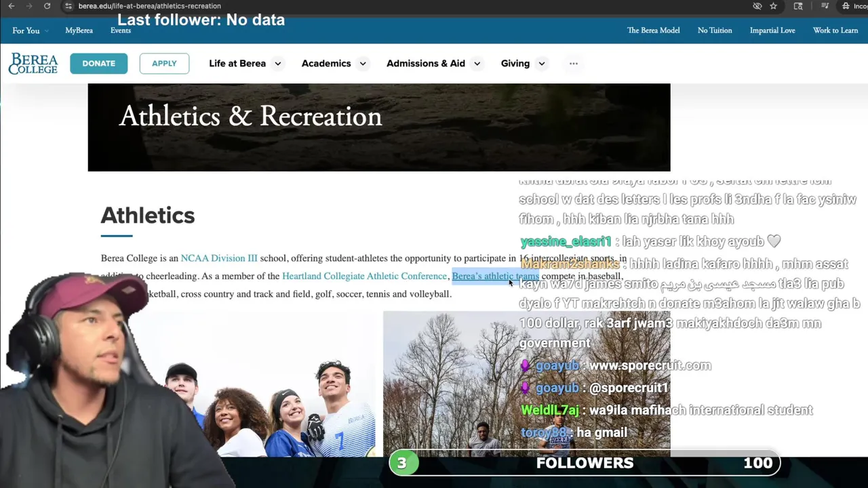This screenshot has width=868, height=488.
Task: Show more navigation items via the three-dot icon
Action: pyautogui.click(x=574, y=64)
